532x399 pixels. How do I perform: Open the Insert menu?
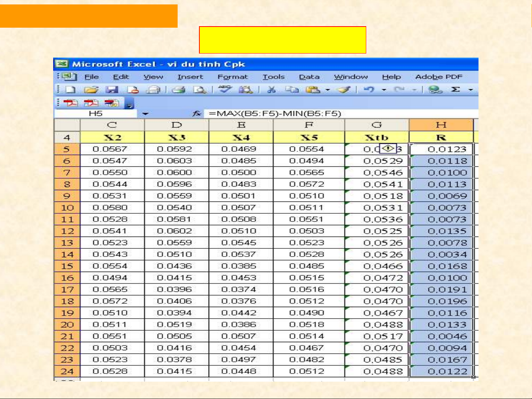(x=190, y=77)
